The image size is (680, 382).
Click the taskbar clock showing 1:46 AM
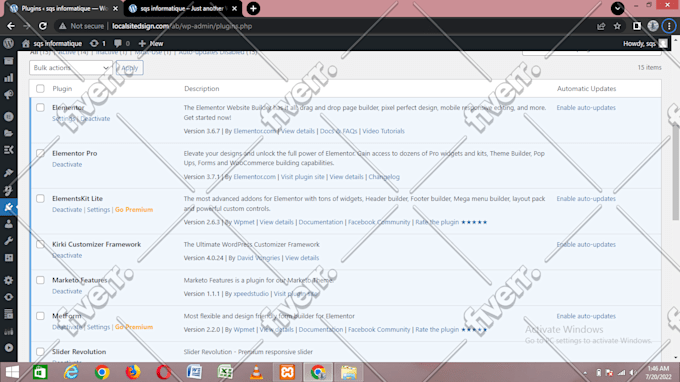click(658, 372)
